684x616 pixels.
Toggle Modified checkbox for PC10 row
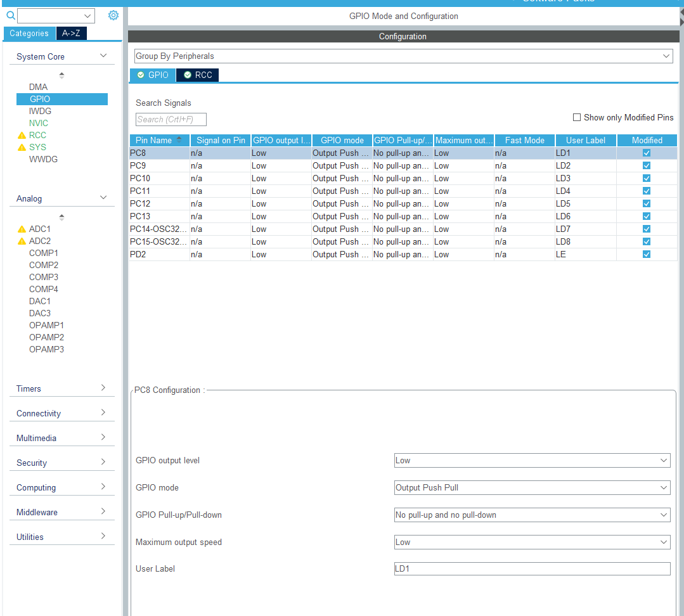[x=647, y=178]
